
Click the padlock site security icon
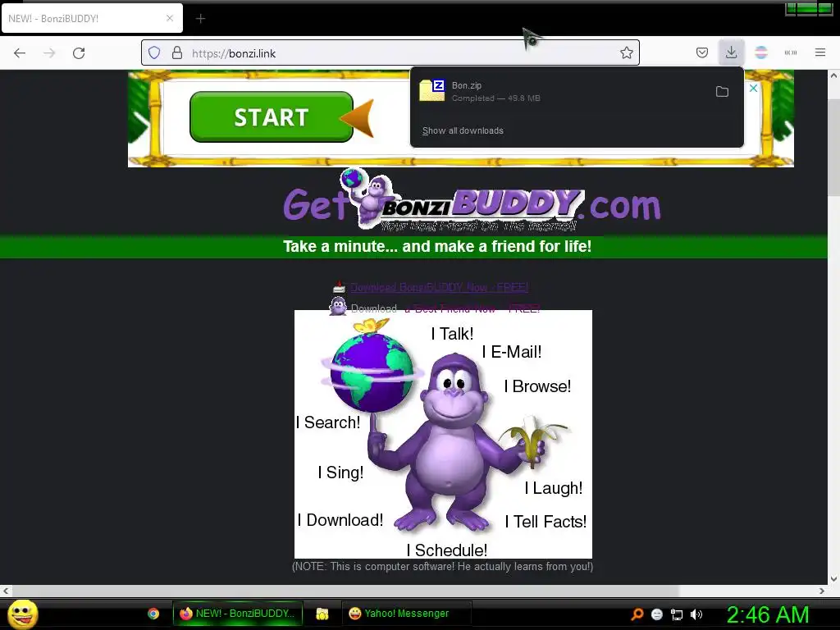click(x=177, y=53)
